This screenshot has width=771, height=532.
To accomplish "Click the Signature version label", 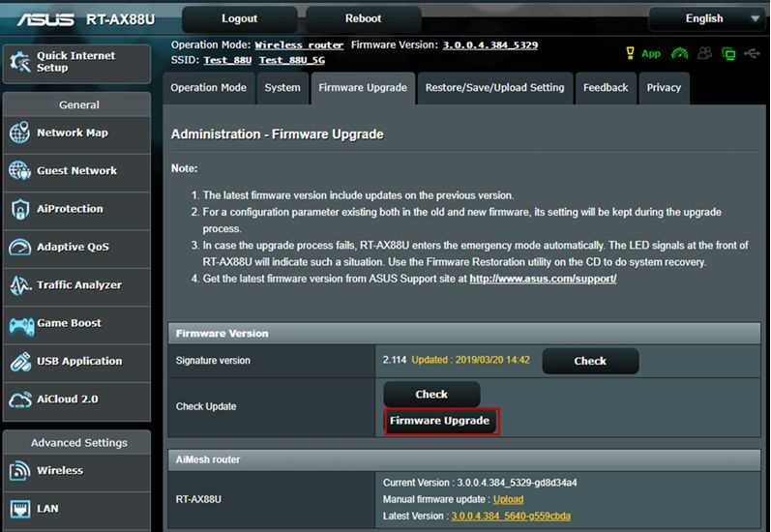I will point(213,361).
